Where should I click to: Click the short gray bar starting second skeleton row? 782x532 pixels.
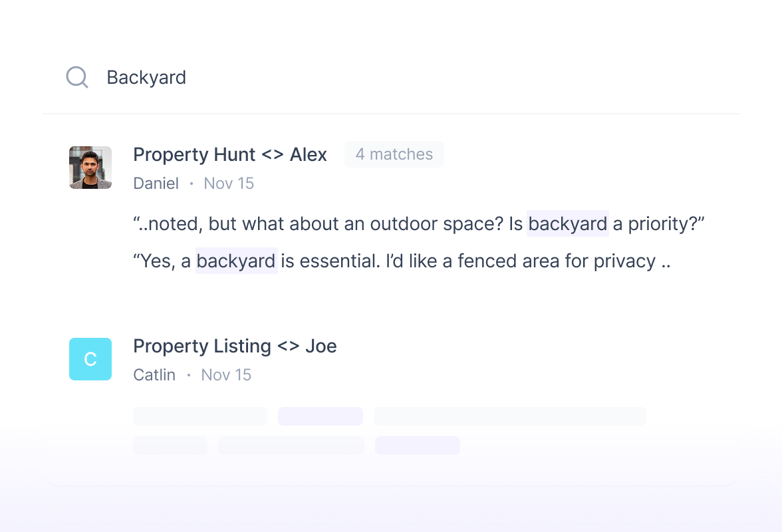pos(170,446)
